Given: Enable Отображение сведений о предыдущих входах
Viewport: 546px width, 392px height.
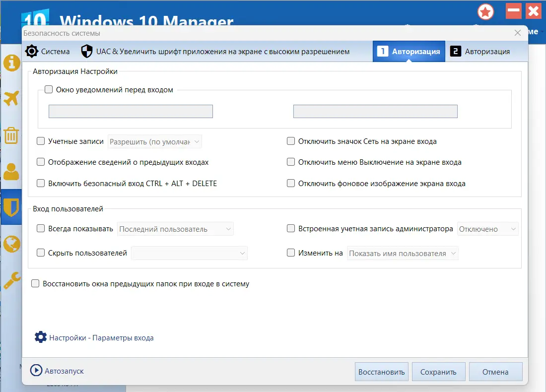Looking at the screenshot, I should click(x=41, y=162).
